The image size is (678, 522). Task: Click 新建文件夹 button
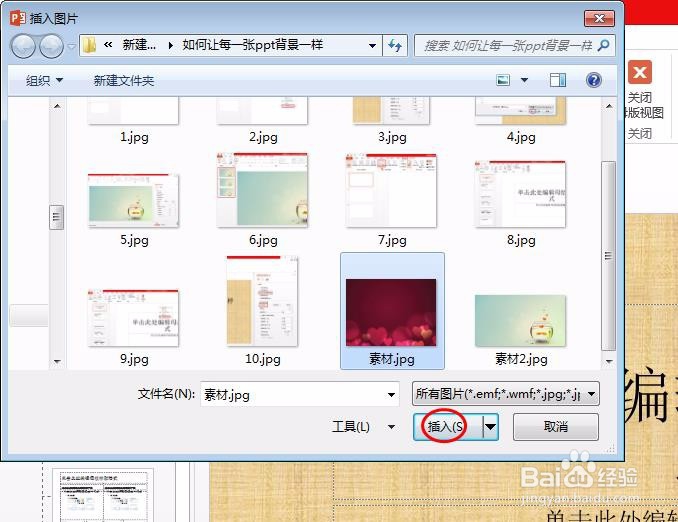[124, 80]
